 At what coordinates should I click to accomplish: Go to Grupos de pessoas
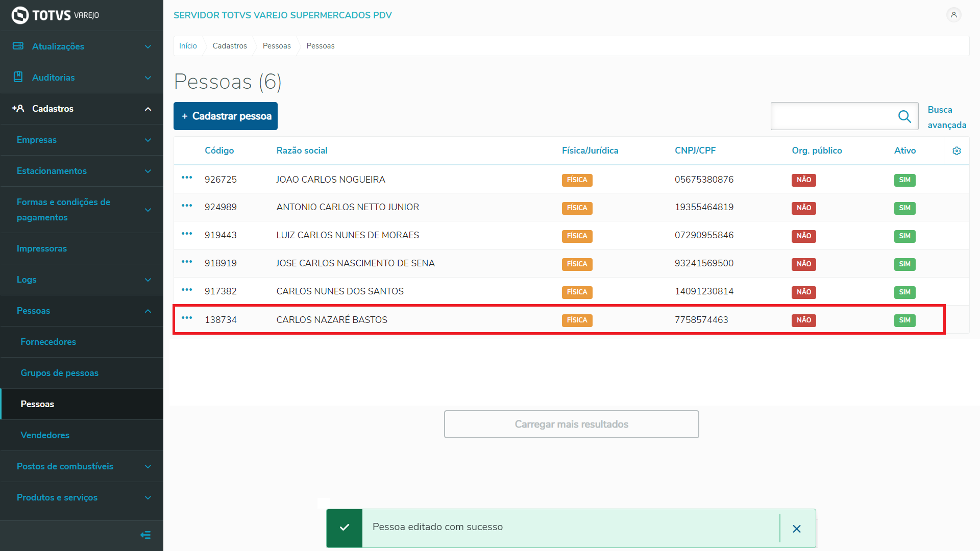pyautogui.click(x=60, y=373)
